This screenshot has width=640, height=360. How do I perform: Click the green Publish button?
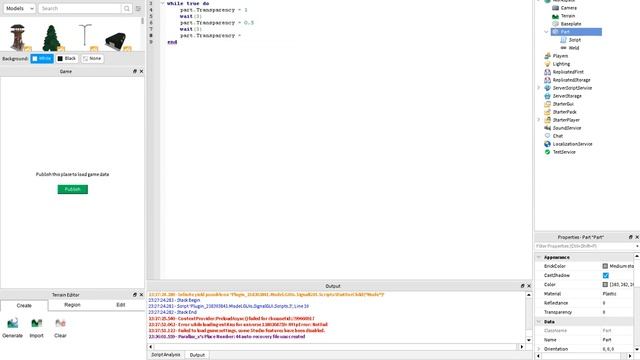[73, 189]
